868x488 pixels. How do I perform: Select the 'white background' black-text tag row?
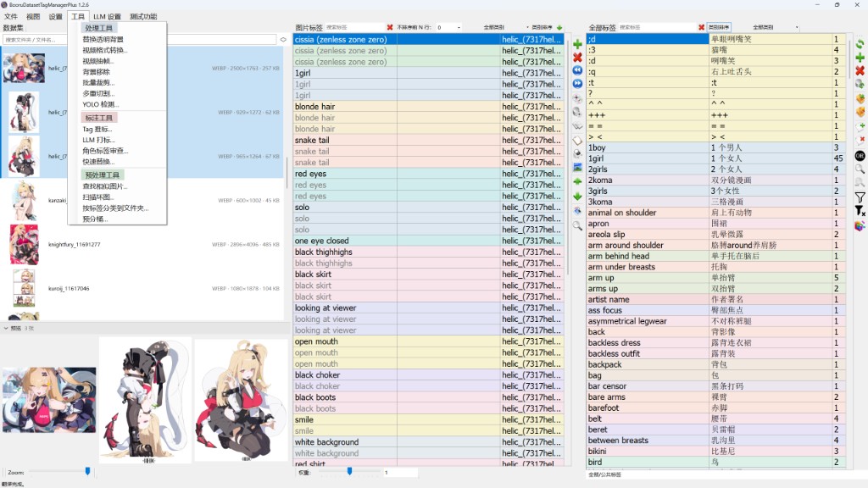click(428, 442)
